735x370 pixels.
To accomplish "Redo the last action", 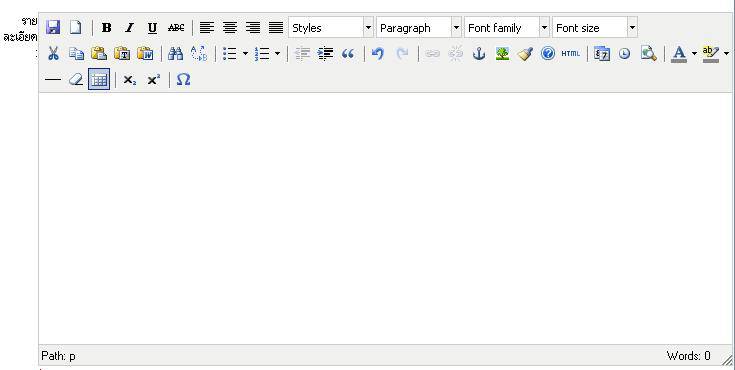I will (402, 53).
